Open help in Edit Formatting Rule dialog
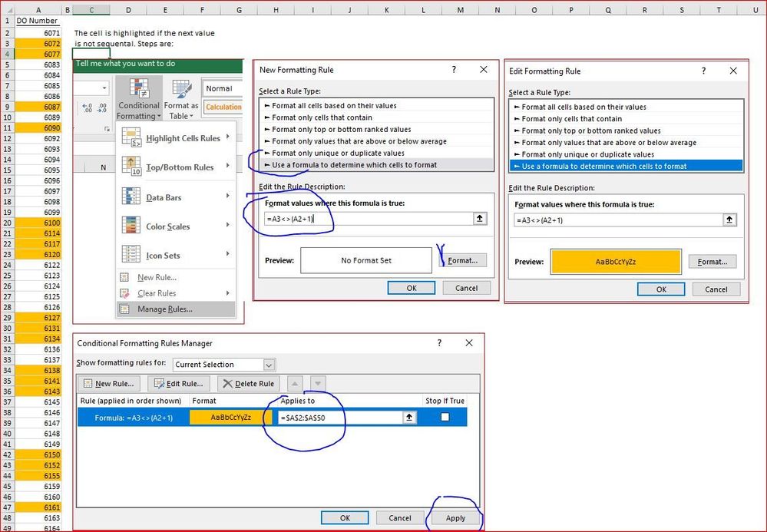Image resolution: width=767 pixels, height=532 pixels. (703, 71)
